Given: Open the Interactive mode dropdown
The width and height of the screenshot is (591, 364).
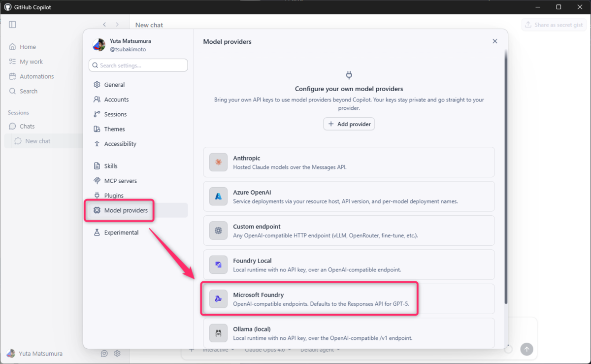Looking at the screenshot, I should tap(219, 350).
